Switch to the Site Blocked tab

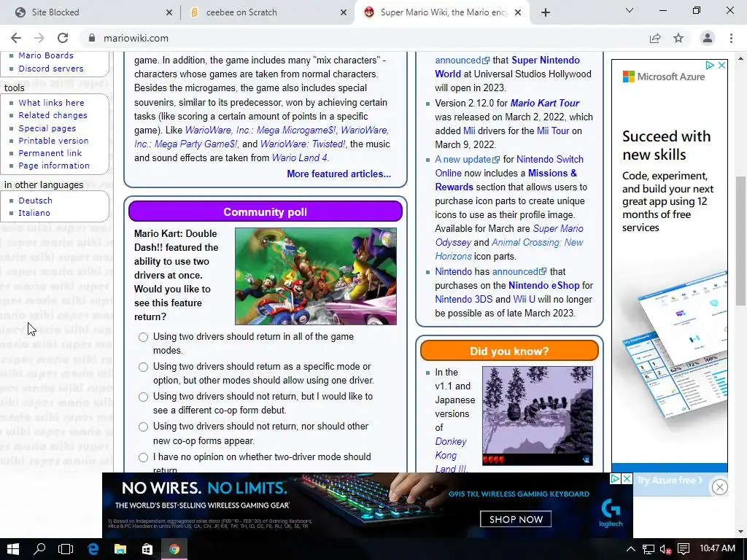pyautogui.click(x=90, y=12)
